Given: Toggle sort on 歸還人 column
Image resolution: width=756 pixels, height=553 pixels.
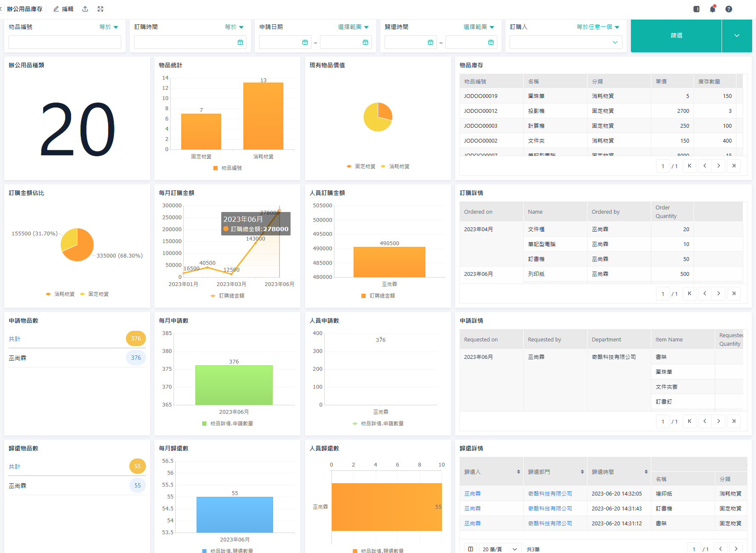Looking at the screenshot, I should (x=518, y=472).
